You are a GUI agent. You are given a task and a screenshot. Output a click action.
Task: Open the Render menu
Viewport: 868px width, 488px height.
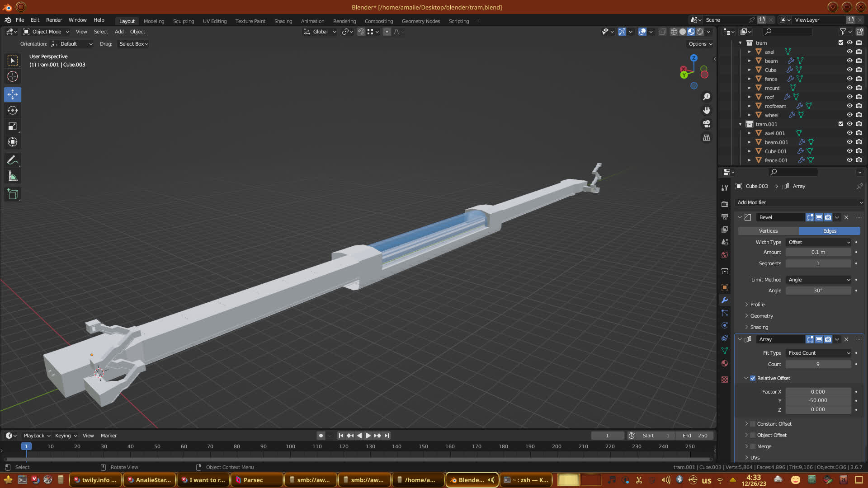point(54,20)
